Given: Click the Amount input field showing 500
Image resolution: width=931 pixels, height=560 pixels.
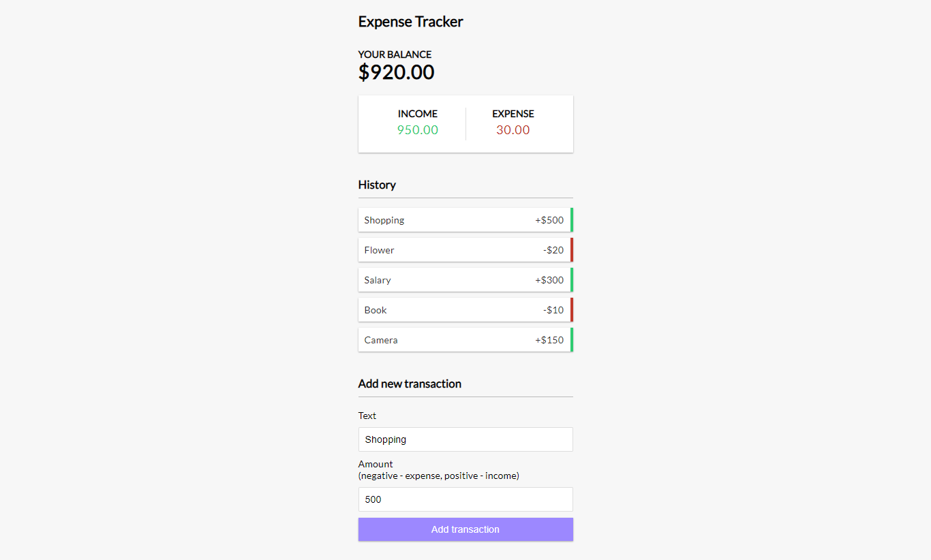Looking at the screenshot, I should pyautogui.click(x=465, y=499).
